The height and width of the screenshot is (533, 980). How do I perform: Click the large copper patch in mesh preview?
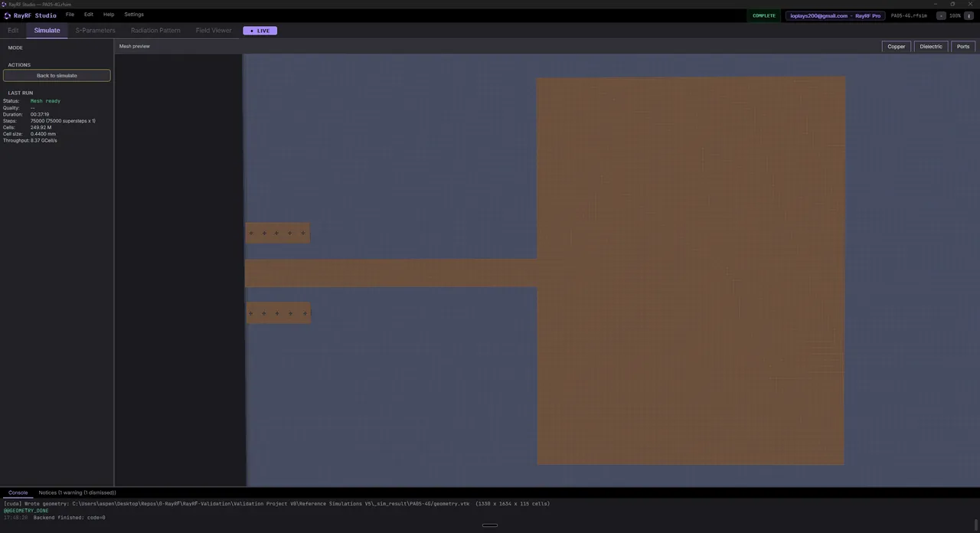691,270
